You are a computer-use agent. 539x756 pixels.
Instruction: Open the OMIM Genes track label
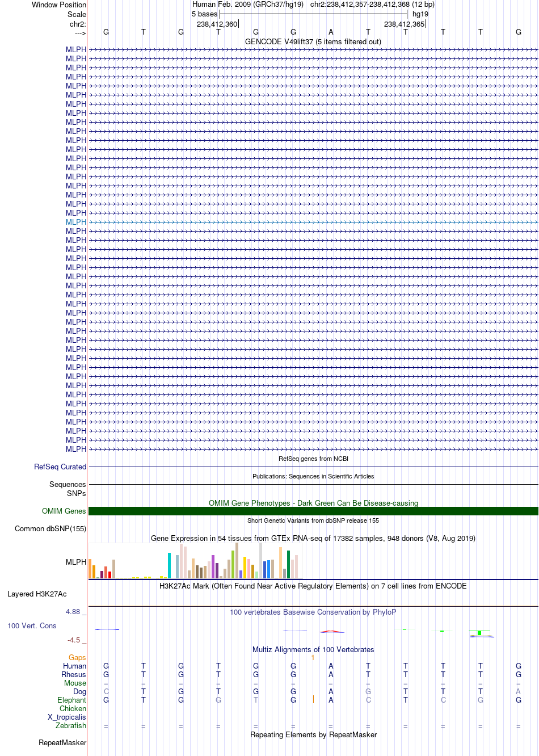coord(64,511)
